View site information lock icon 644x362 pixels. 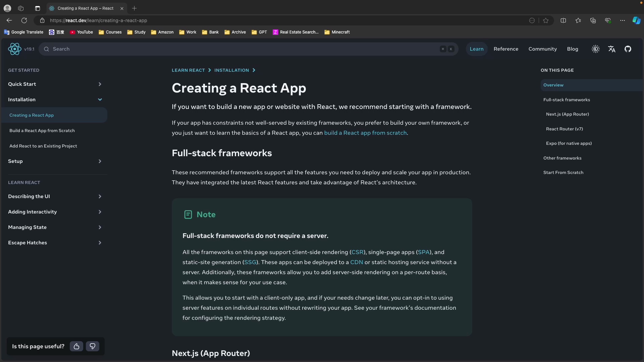click(x=42, y=20)
